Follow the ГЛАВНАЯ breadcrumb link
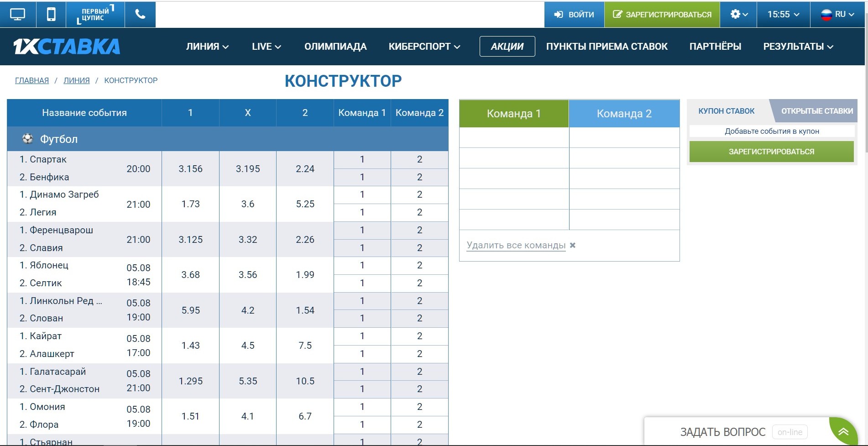 tap(32, 80)
